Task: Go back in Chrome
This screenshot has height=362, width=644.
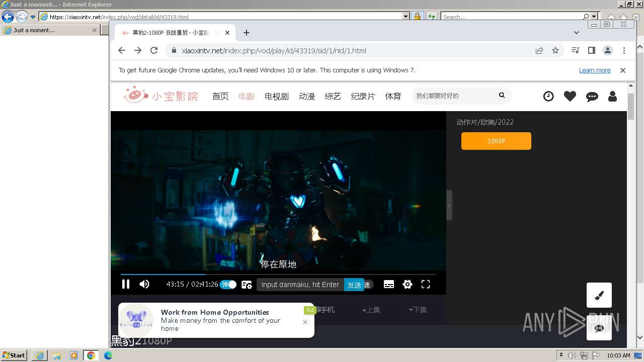Action: click(x=122, y=50)
